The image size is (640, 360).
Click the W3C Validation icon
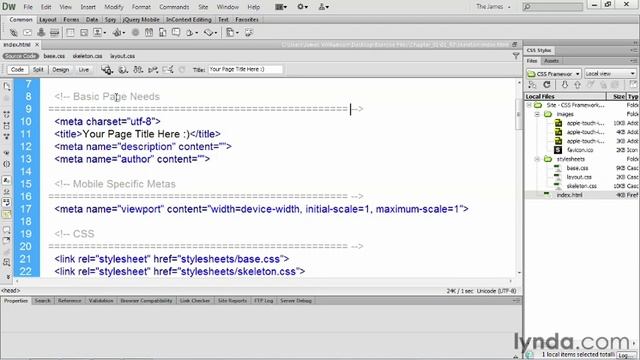(x=153, y=70)
